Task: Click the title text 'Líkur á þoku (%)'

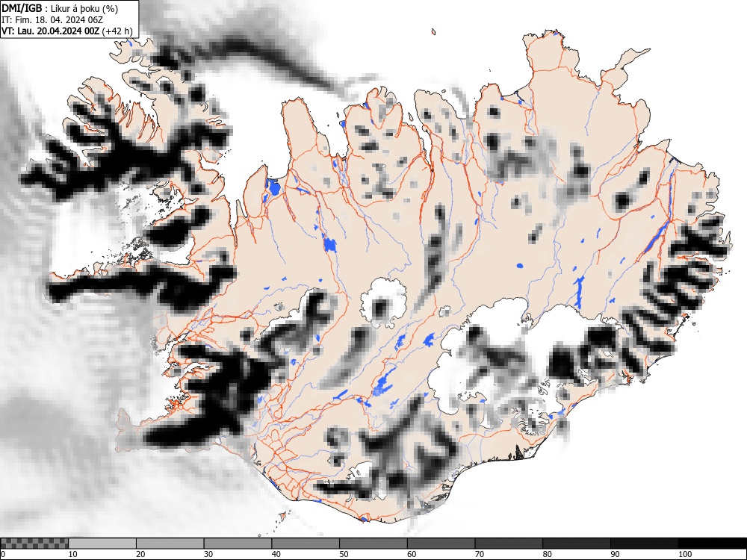Action: [x=84, y=8]
